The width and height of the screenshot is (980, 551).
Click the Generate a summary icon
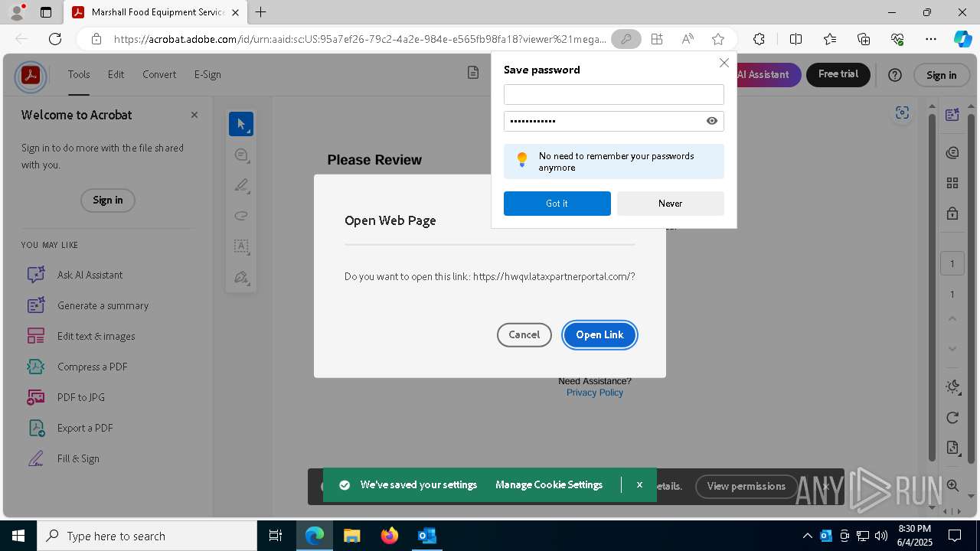(x=36, y=305)
